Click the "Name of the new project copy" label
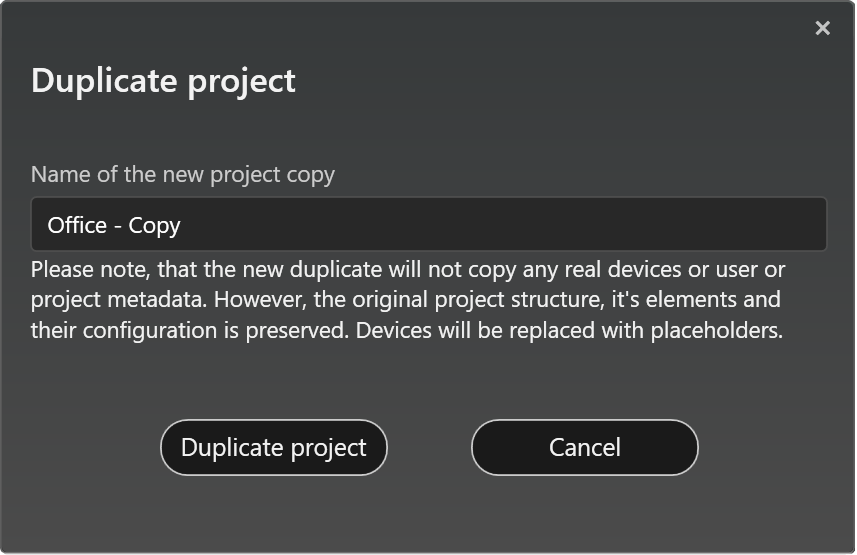The image size is (857, 555). click(183, 174)
